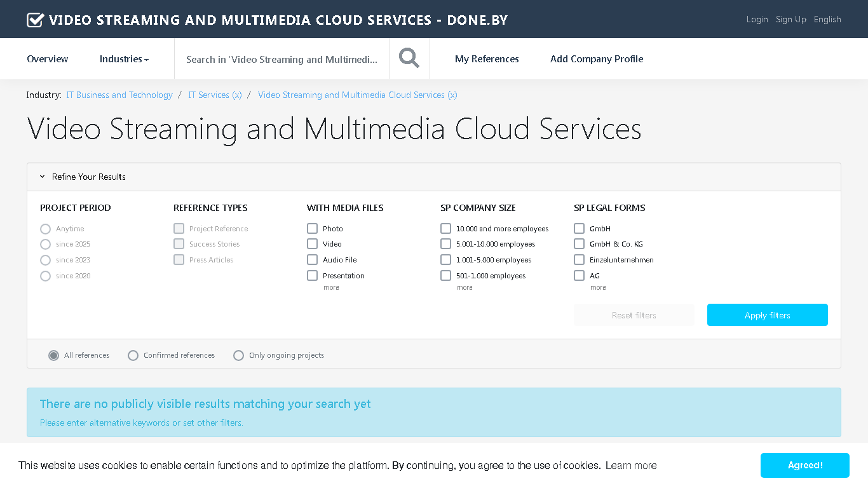Tick the GmbH legal form
The width and height of the screenshot is (868, 488).
(x=579, y=228)
